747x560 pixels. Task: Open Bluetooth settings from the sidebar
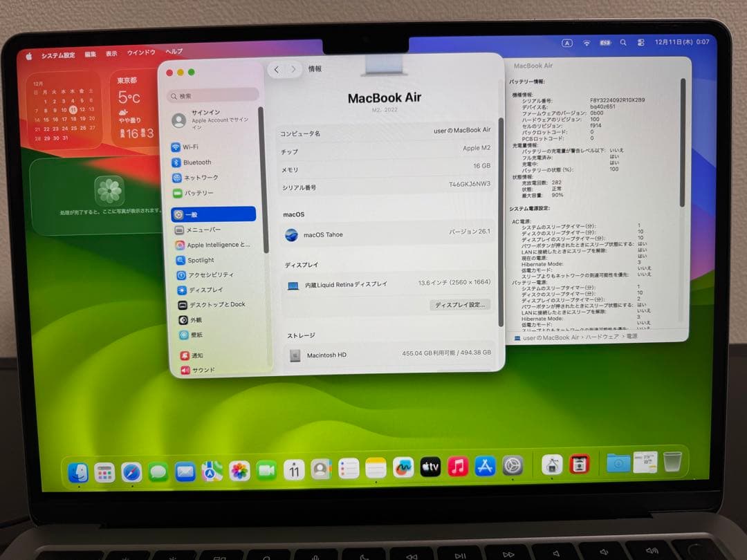coord(194,162)
